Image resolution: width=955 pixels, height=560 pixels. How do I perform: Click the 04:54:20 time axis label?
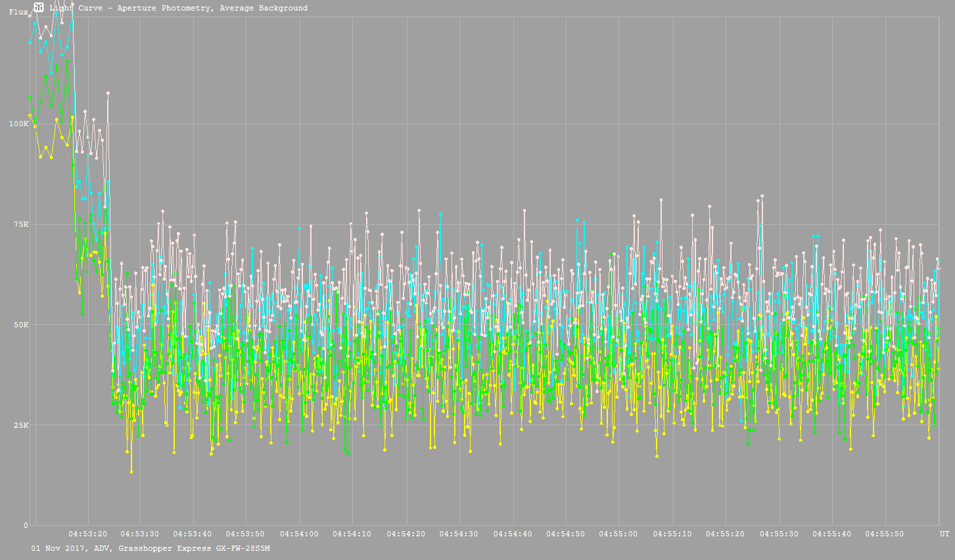(x=406, y=534)
